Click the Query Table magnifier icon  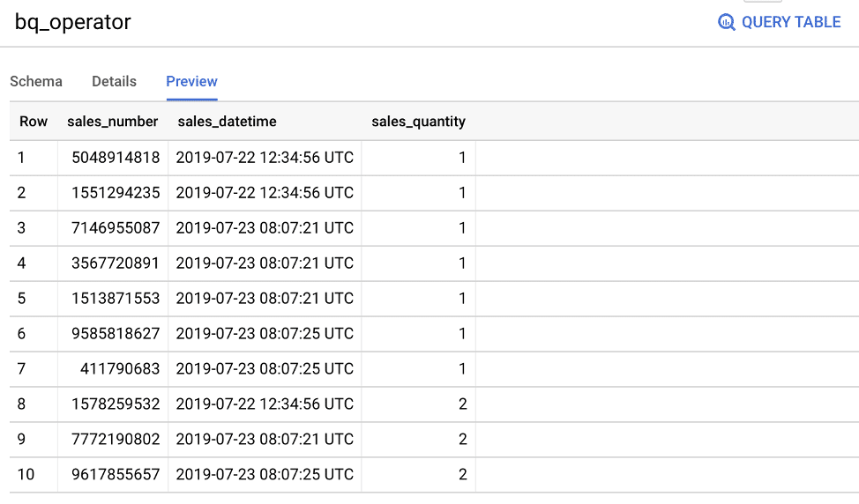727,22
